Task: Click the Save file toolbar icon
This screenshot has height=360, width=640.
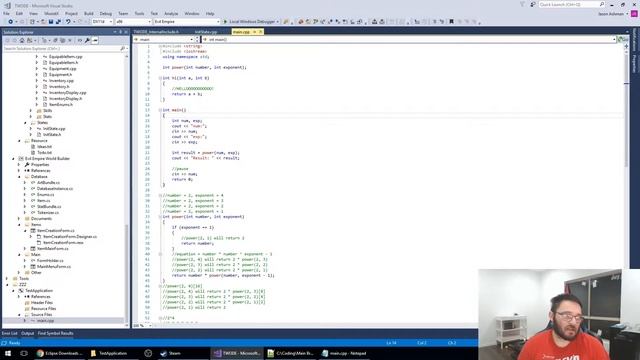Action: pos(51,21)
